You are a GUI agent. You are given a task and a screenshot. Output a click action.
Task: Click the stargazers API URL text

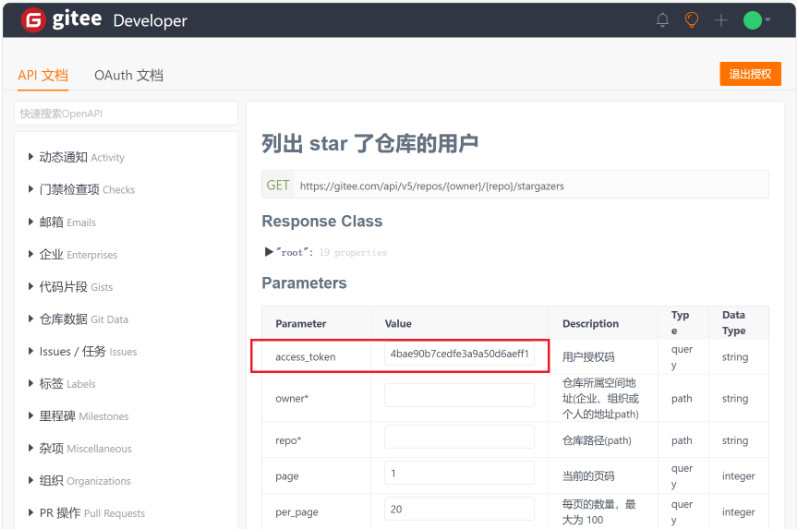point(432,186)
